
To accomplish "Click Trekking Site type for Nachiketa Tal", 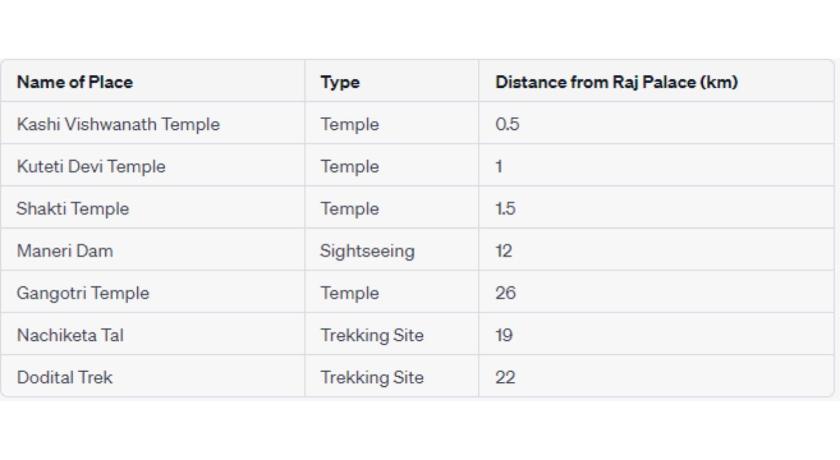I will coord(372,335).
